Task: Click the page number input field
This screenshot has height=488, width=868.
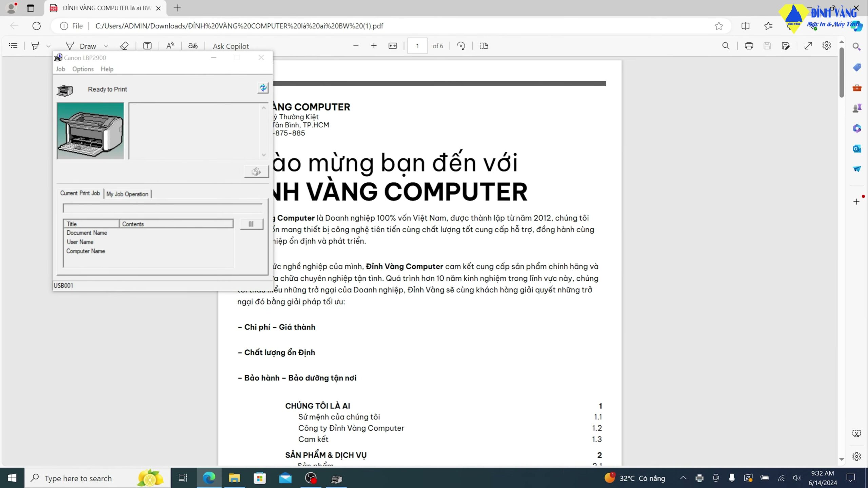Action: pyautogui.click(x=417, y=46)
